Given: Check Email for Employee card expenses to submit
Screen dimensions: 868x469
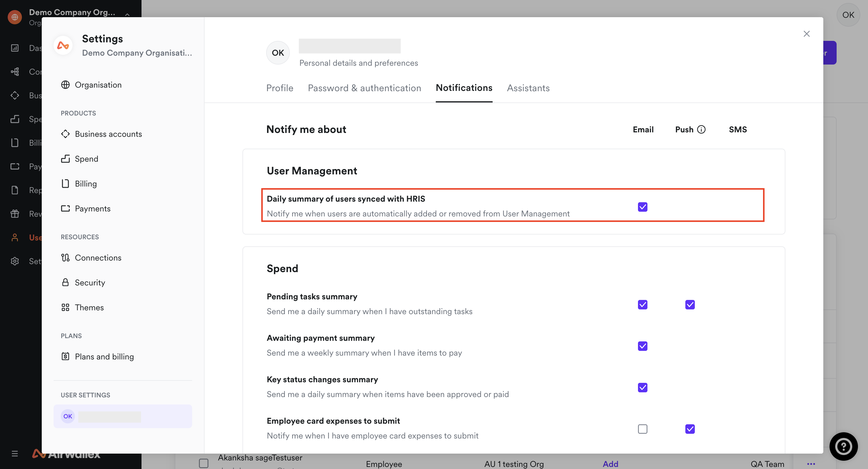Looking at the screenshot, I should (643, 429).
